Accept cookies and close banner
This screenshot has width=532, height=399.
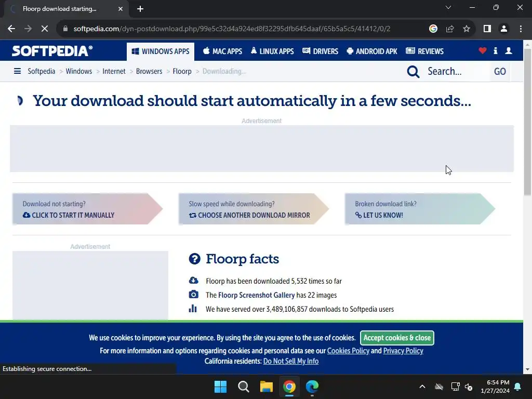click(397, 338)
